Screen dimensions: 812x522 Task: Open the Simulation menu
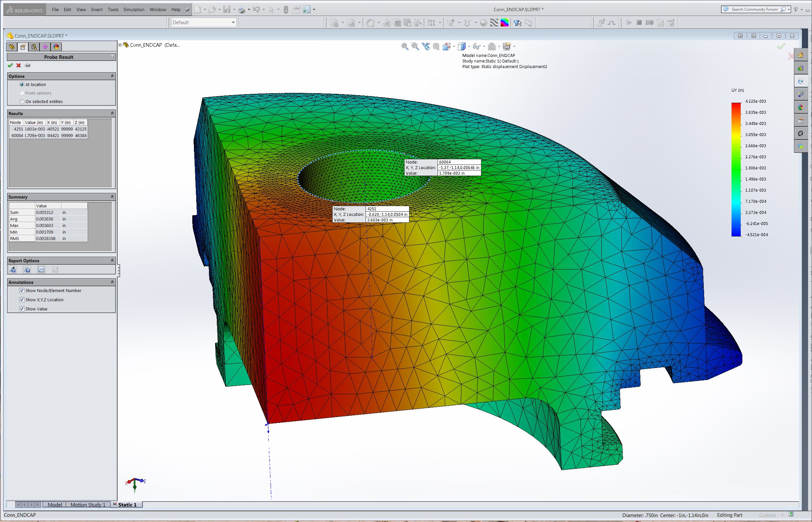pos(134,9)
